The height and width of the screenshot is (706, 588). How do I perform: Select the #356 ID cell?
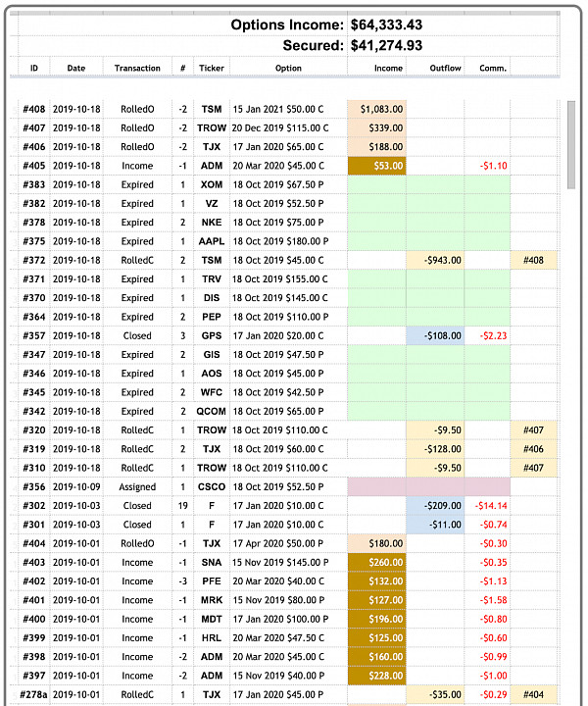pyautogui.click(x=33, y=487)
